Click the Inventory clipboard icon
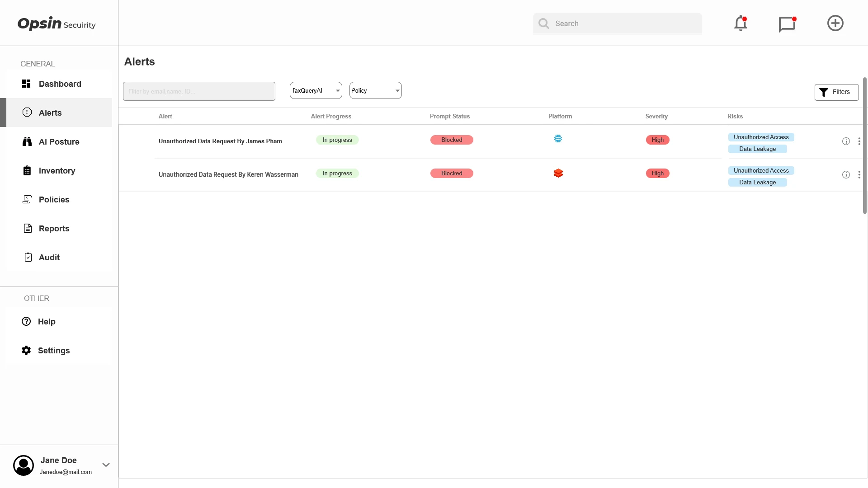Image resolution: width=868 pixels, height=488 pixels. click(27, 170)
